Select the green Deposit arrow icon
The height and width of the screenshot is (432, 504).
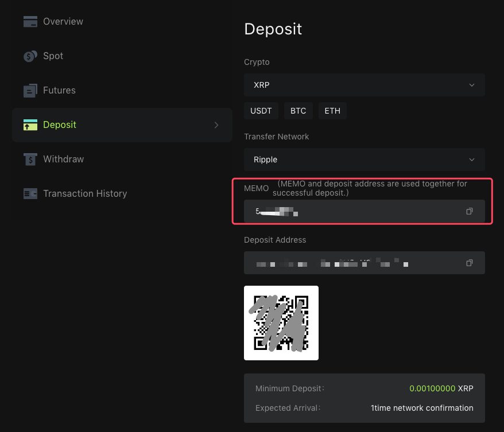[30, 124]
